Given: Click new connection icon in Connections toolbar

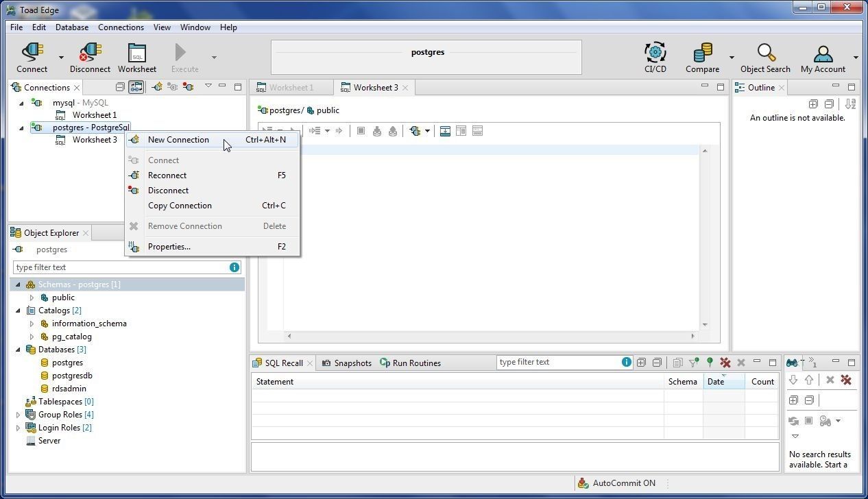Looking at the screenshot, I should point(157,87).
